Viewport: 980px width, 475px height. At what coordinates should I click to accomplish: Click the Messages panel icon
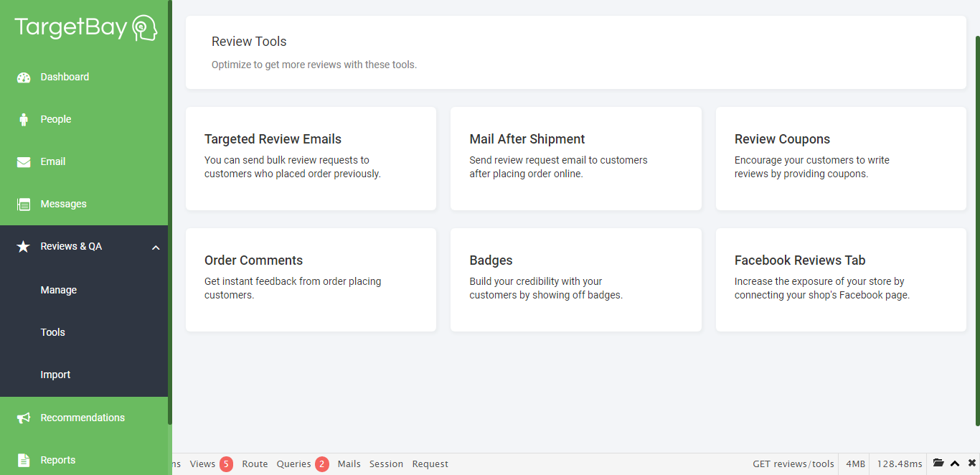(24, 204)
